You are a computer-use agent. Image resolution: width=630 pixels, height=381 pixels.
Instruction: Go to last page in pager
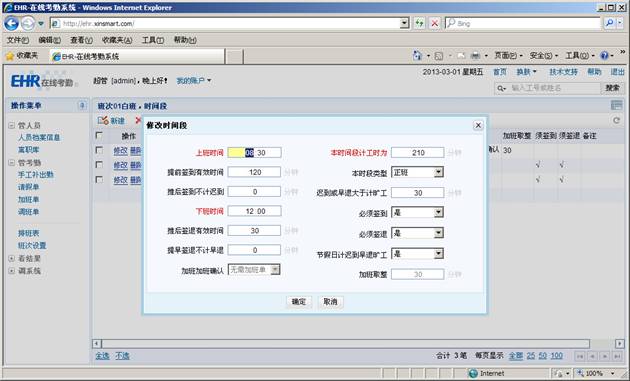point(618,356)
